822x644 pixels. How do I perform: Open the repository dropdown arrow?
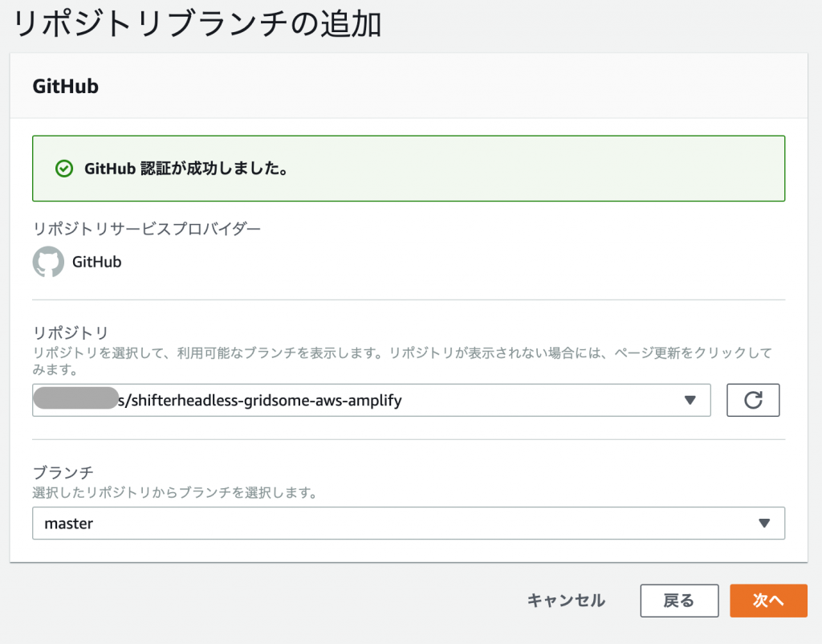[x=690, y=400]
